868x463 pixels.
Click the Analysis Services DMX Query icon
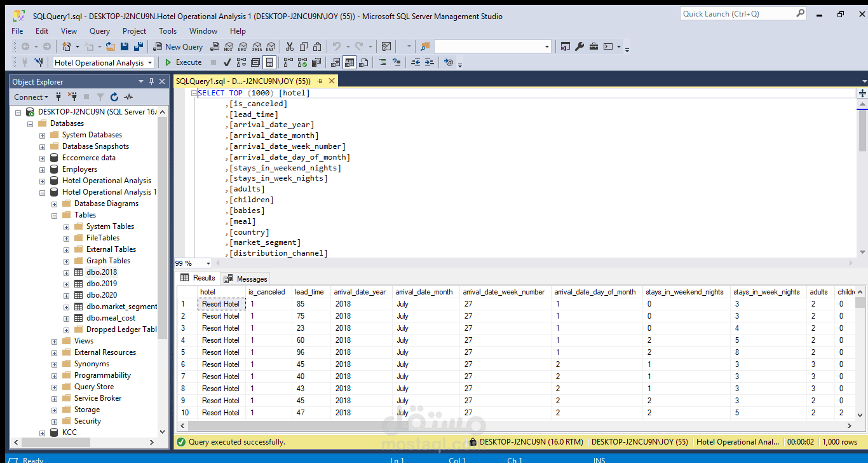[x=243, y=46]
